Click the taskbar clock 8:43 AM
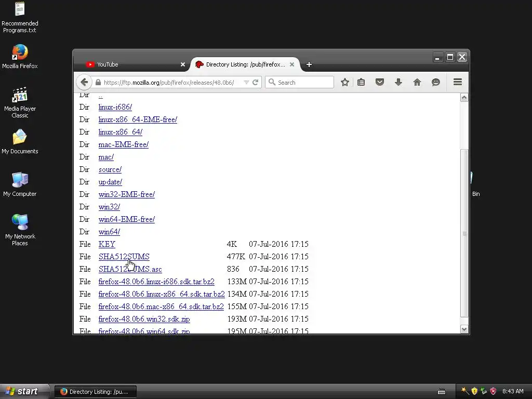 click(x=513, y=392)
